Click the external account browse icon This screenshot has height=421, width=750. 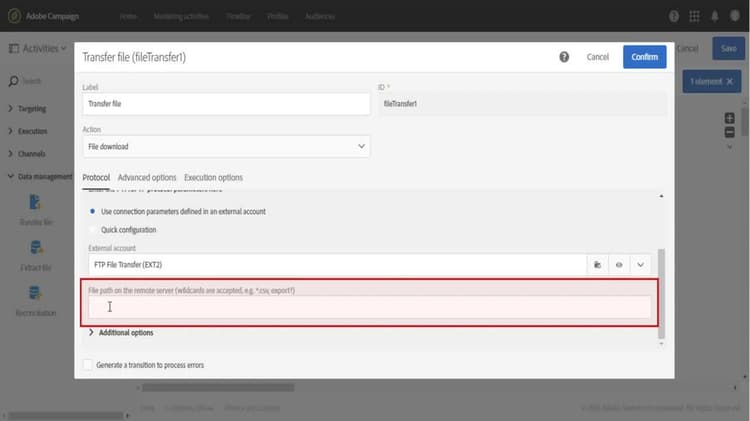click(x=597, y=265)
